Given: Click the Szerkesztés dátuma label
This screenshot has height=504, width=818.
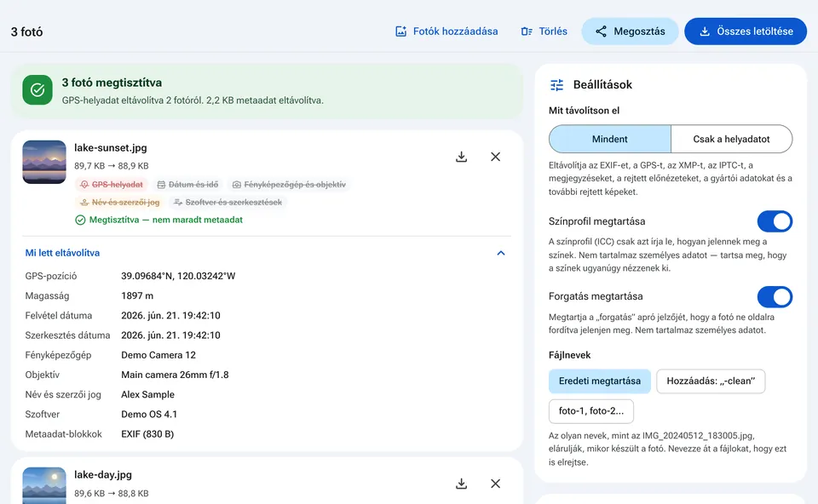Looking at the screenshot, I should click(x=67, y=335).
